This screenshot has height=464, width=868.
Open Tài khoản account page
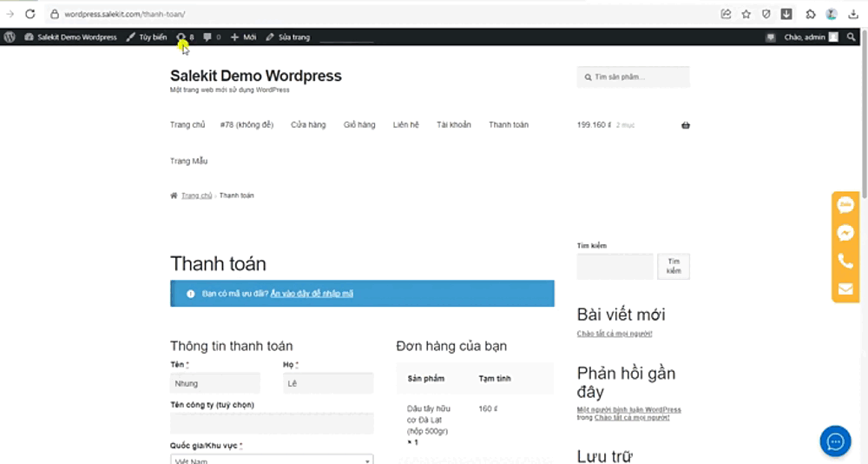click(453, 125)
